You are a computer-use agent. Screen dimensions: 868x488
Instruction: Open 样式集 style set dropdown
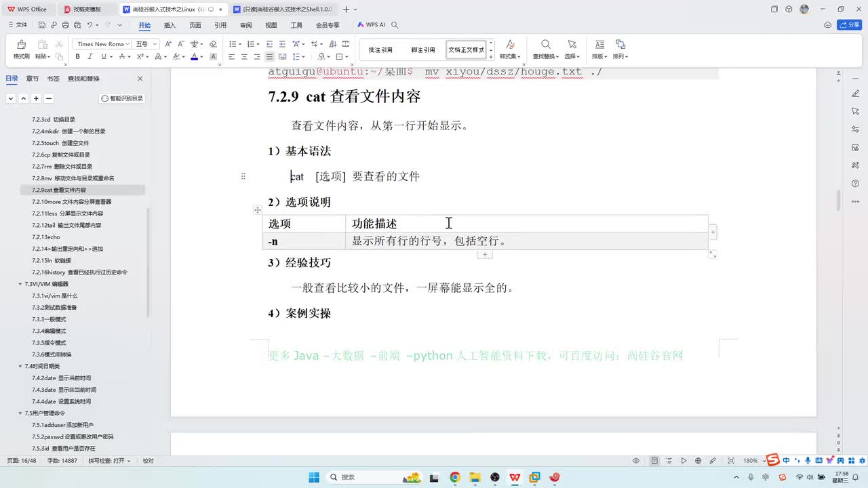510,56
